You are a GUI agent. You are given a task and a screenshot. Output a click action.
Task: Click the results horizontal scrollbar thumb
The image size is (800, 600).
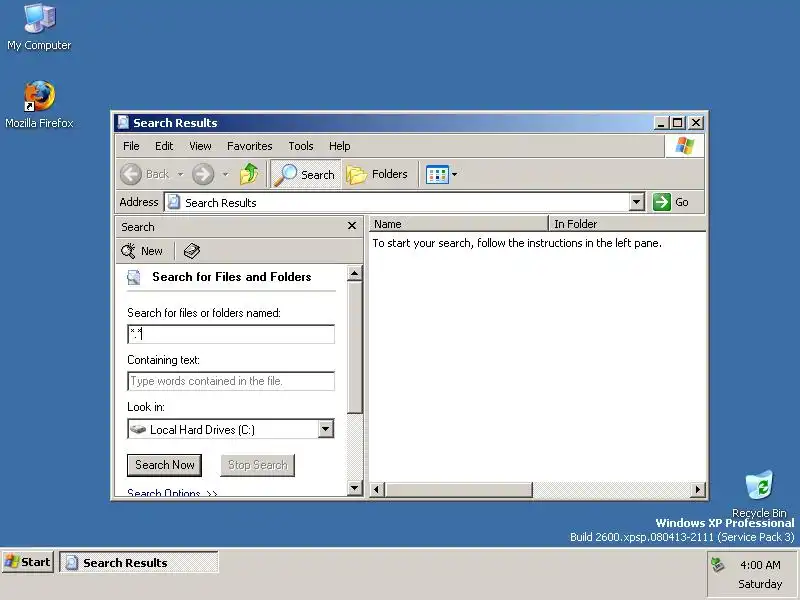click(x=458, y=490)
